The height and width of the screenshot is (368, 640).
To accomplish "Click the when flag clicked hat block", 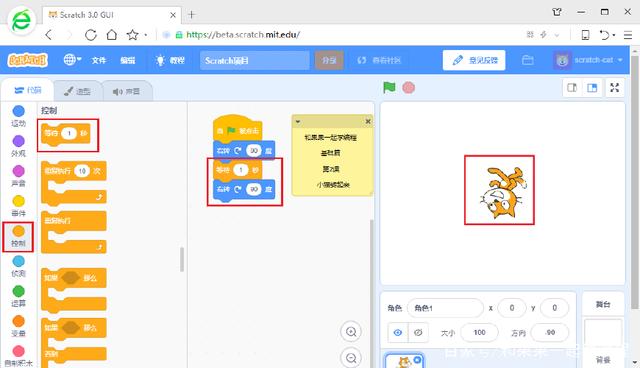I will (238, 128).
